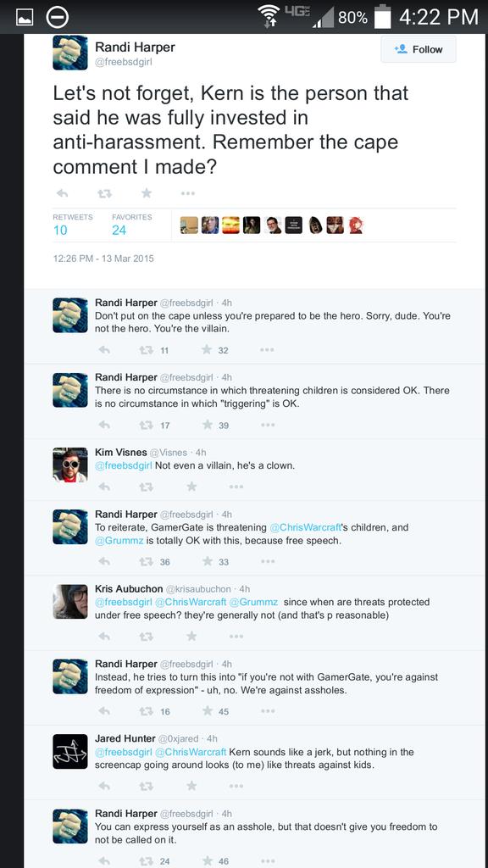Favorite the main tweet with star icon
488x868 pixels.
coord(146,193)
